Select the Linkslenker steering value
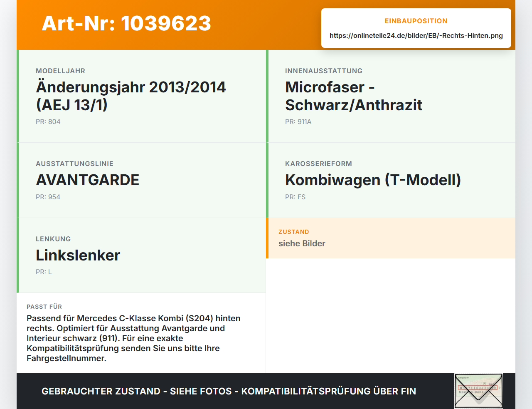The image size is (532, 409). [x=78, y=255]
